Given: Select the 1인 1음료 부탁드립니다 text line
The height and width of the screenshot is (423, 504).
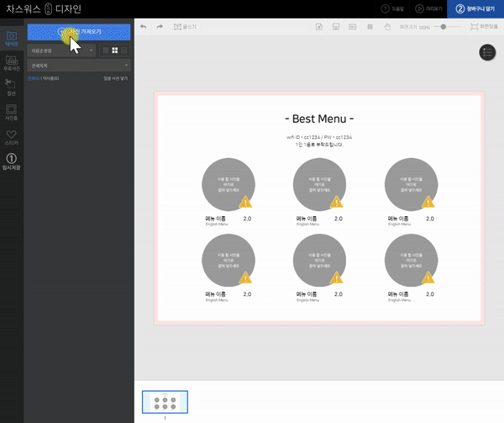Looking at the screenshot, I should pyautogui.click(x=319, y=145).
